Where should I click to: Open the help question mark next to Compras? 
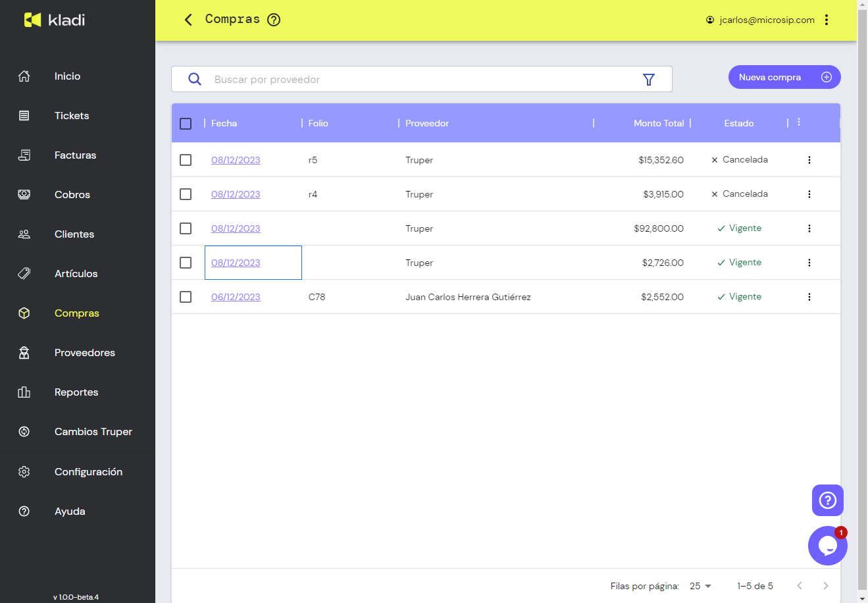coord(274,20)
